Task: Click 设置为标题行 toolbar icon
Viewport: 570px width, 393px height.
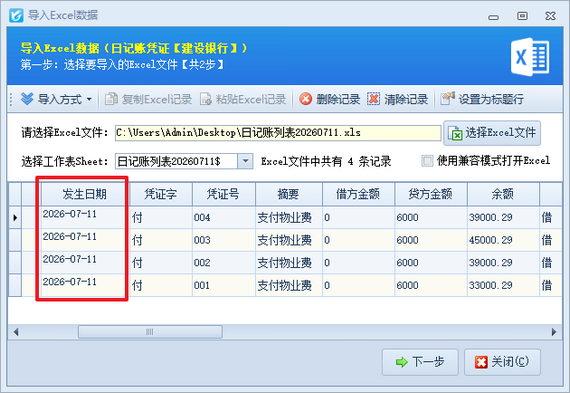Action: (447, 99)
